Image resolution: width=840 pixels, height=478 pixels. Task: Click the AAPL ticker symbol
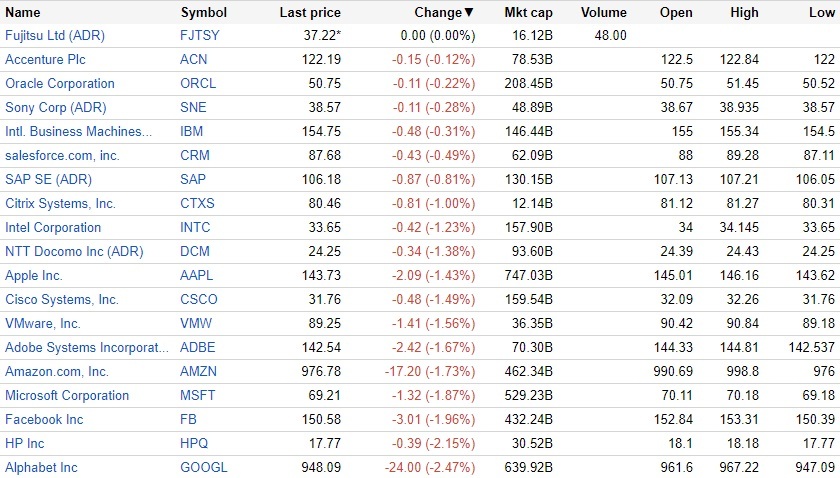197,275
